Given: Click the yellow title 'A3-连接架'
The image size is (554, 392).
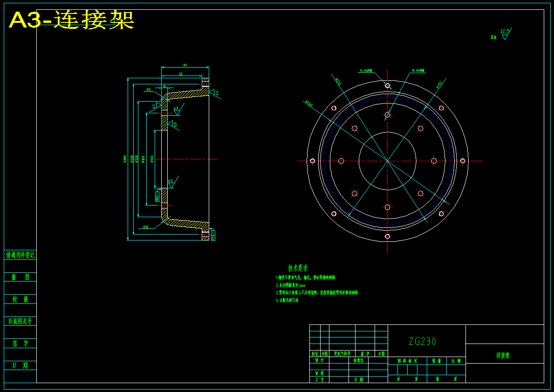Looking at the screenshot, I should pyautogui.click(x=71, y=20).
